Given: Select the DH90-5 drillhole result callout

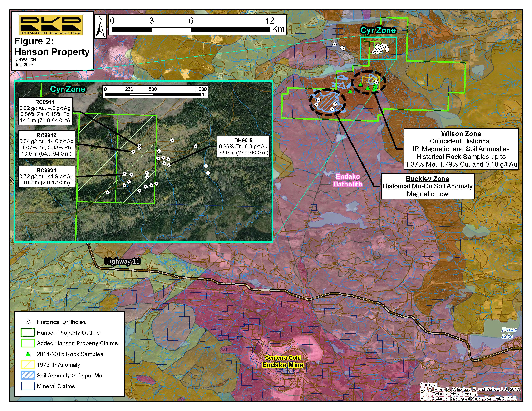Looking at the screenshot, I should (243, 147).
